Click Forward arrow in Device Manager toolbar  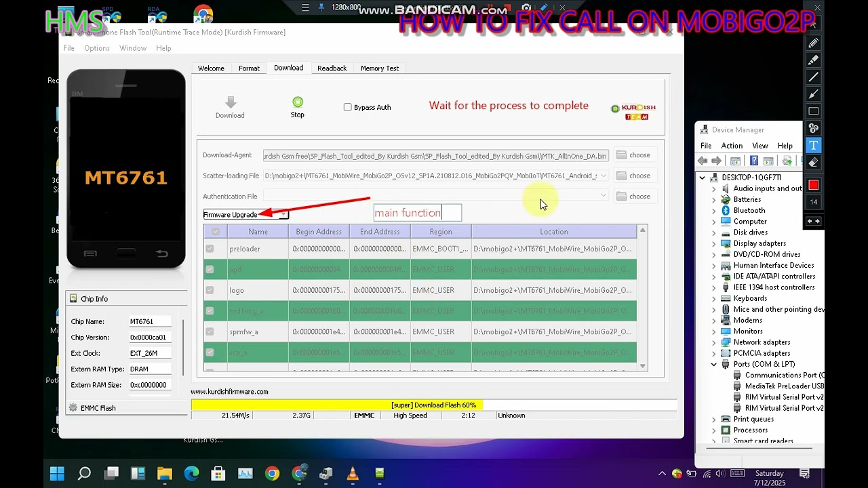coord(716,161)
